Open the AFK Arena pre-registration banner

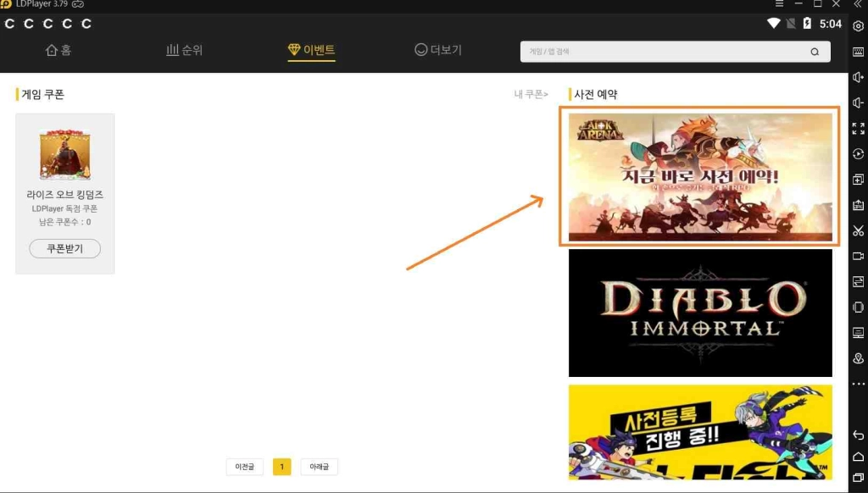(x=700, y=177)
